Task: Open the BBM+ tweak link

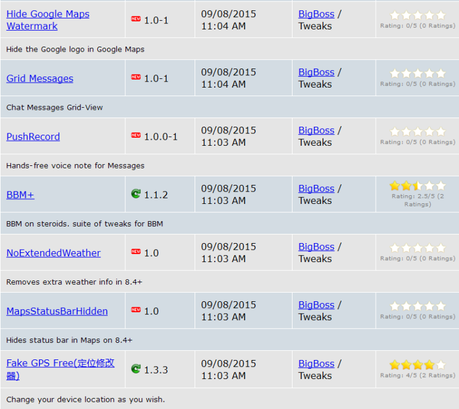Action: coord(20,195)
